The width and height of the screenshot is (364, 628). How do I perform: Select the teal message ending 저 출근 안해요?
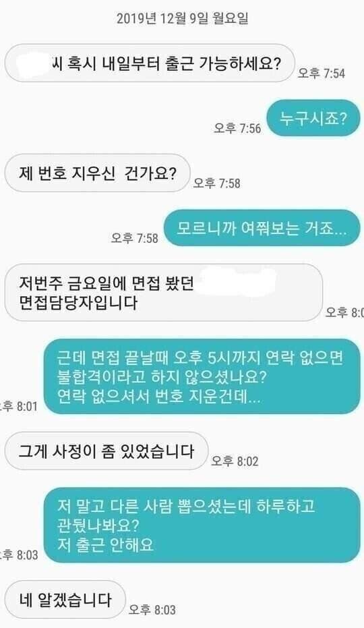coord(202,525)
